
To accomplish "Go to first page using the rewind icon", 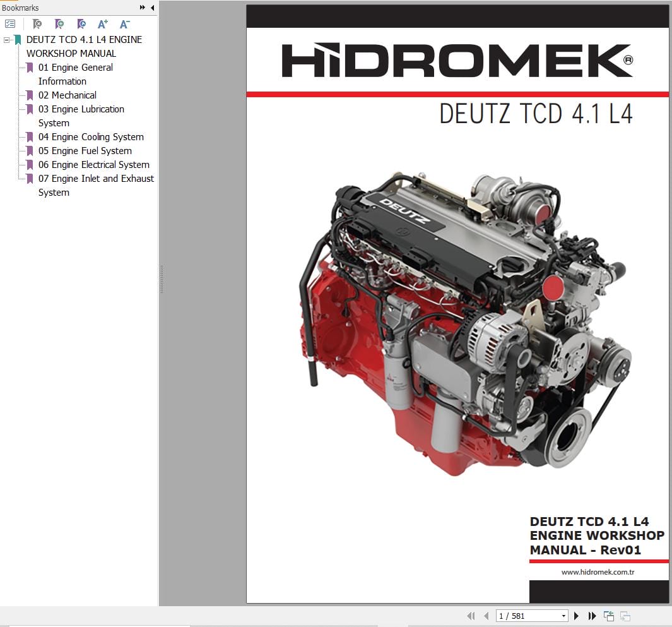I will point(471,616).
